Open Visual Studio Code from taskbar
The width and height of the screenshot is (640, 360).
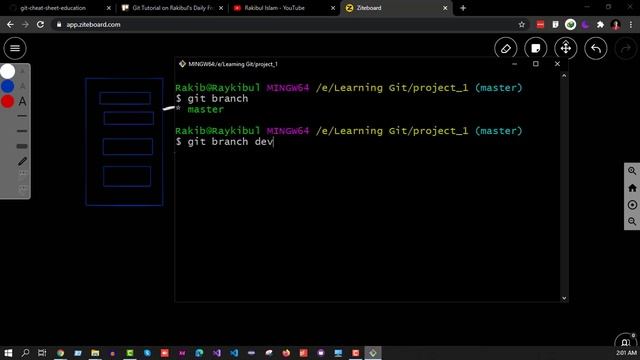(x=234, y=353)
